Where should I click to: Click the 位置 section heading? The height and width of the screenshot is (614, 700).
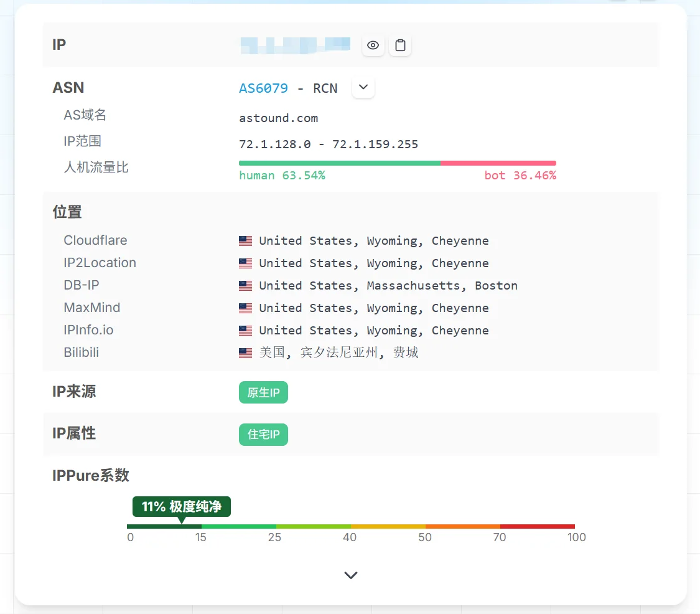[67, 212]
